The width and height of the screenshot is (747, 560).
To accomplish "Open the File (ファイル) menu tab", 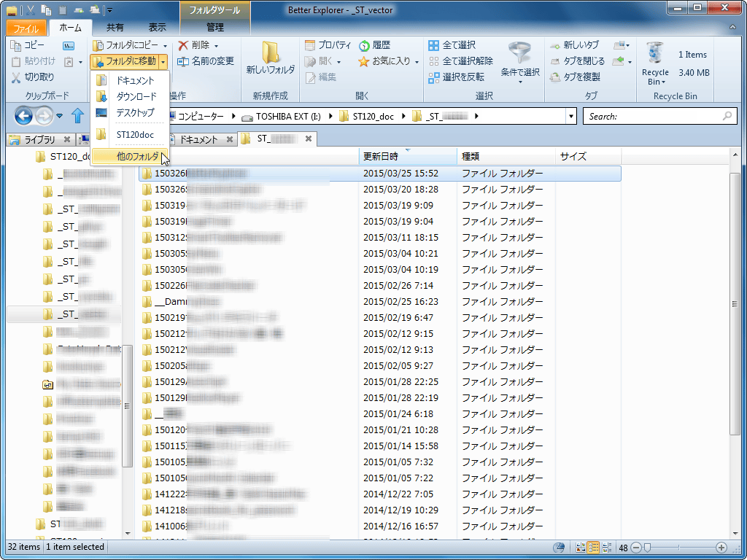I will click(26, 28).
